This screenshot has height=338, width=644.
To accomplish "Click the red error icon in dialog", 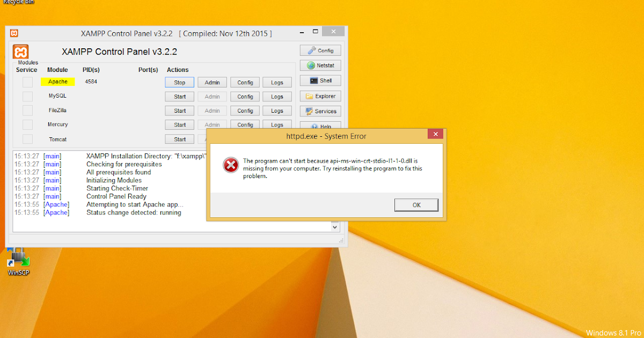I will tap(231, 165).
